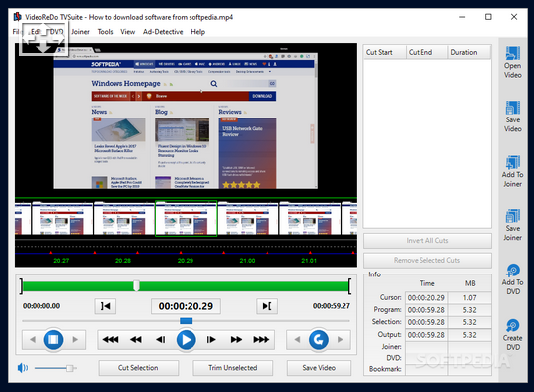Screen dimensions: 534x392
Task: Click the Selection time value 00:00:59.28
Action: tap(426, 322)
